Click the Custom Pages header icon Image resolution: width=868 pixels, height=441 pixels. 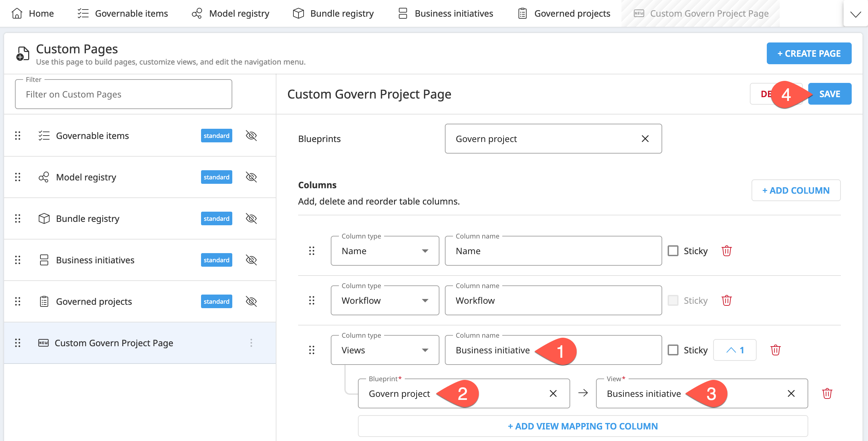(x=23, y=54)
